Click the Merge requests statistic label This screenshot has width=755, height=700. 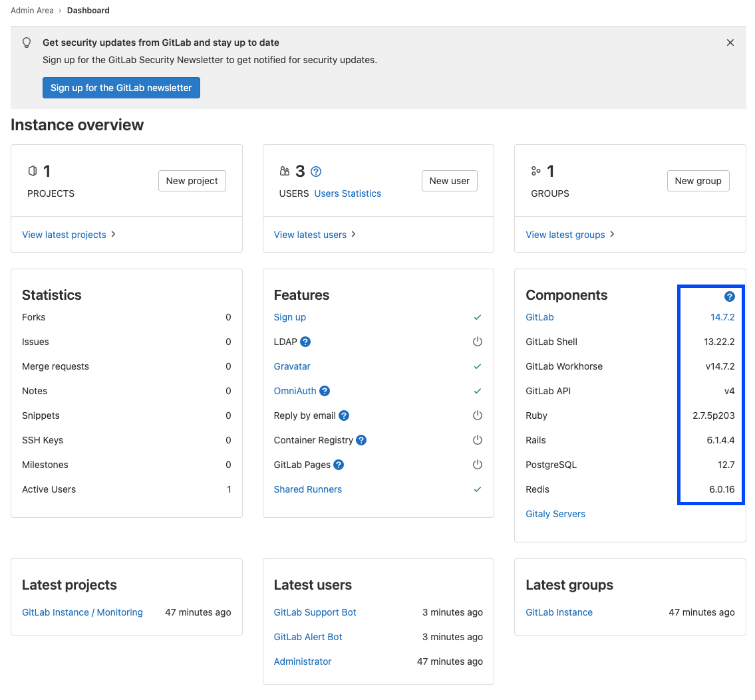pyautogui.click(x=55, y=366)
